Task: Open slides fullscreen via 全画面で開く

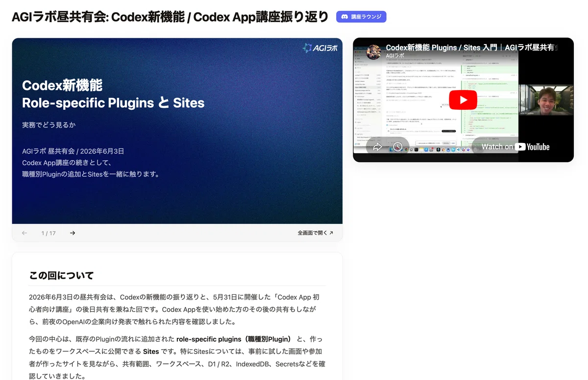Action: point(315,233)
